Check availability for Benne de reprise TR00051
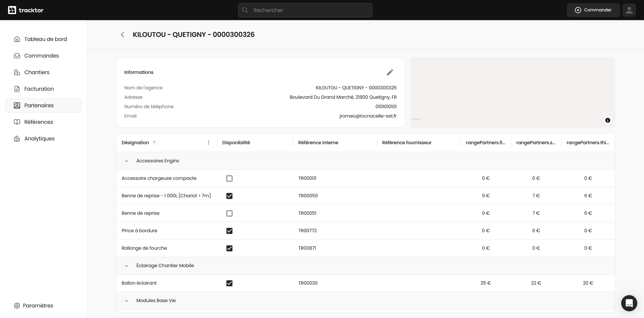 coord(229,213)
